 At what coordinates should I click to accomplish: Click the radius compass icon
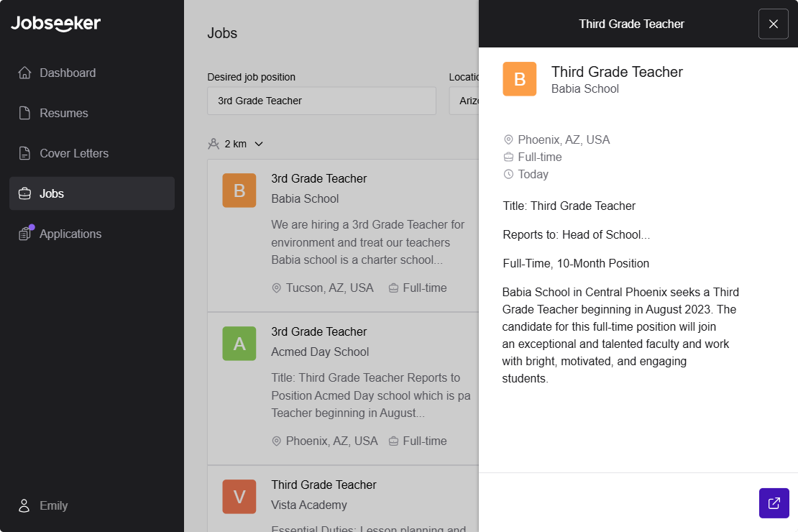pos(214,144)
